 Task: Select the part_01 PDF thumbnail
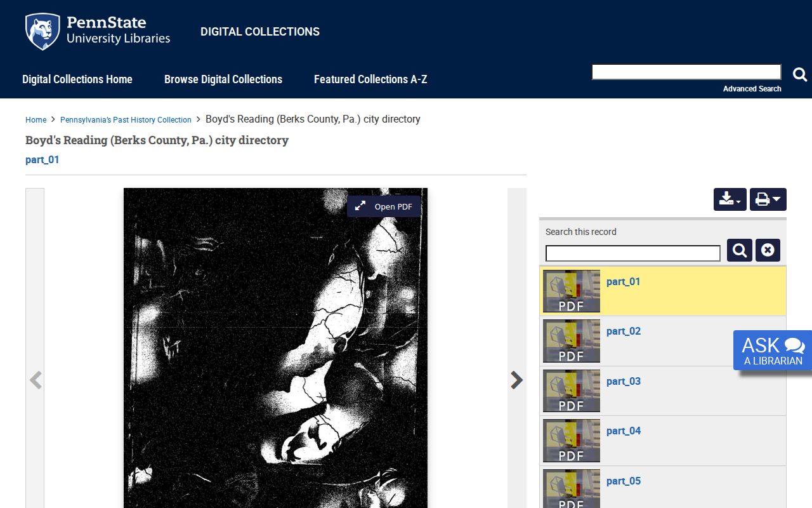coord(572,291)
